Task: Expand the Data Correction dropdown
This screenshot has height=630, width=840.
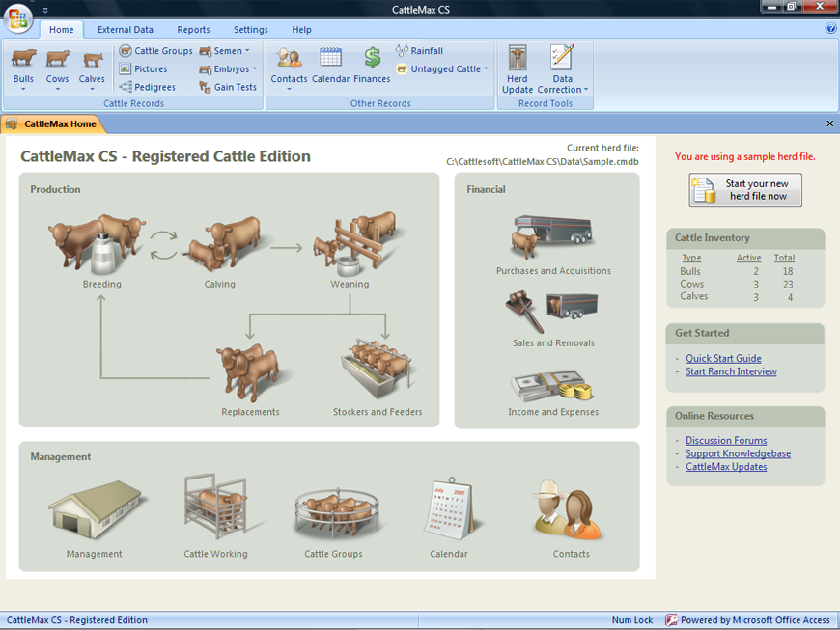Action: pos(586,90)
